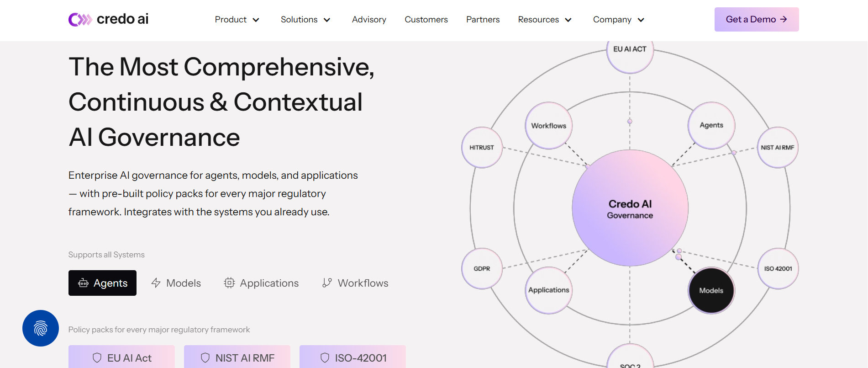Expand the Company menu chevron
868x368 pixels.
(641, 20)
